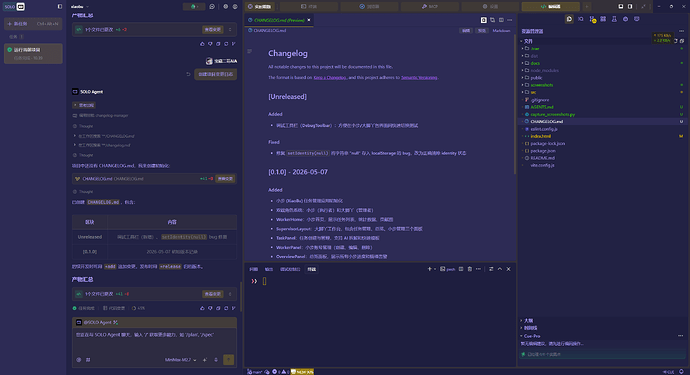Switch the editor to edit mode button
Viewport: 690px width, 375px height.
466,30
